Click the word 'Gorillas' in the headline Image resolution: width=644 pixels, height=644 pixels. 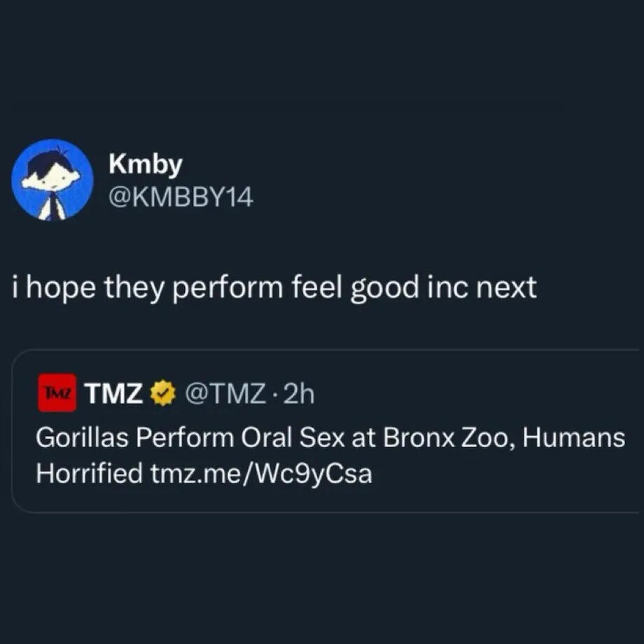[80, 438]
